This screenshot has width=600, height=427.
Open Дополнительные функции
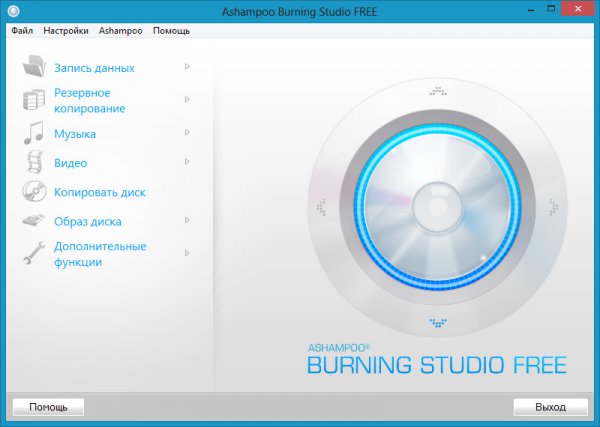100,254
